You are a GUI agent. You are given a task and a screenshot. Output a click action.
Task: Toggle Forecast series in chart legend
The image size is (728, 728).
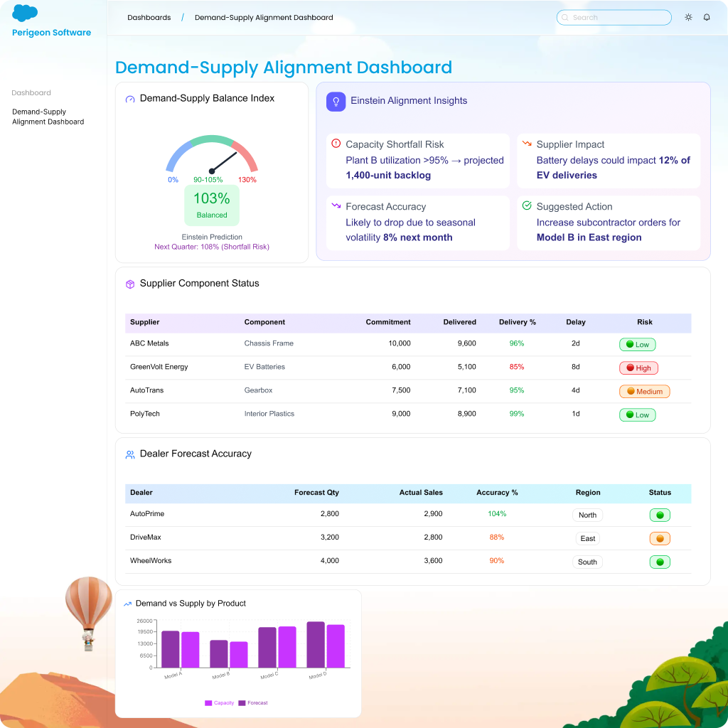point(253,703)
